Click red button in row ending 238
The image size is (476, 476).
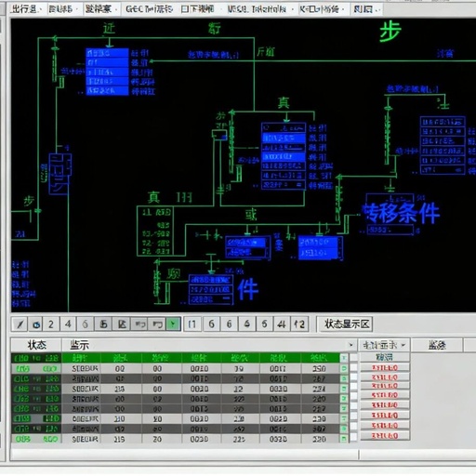385,416
